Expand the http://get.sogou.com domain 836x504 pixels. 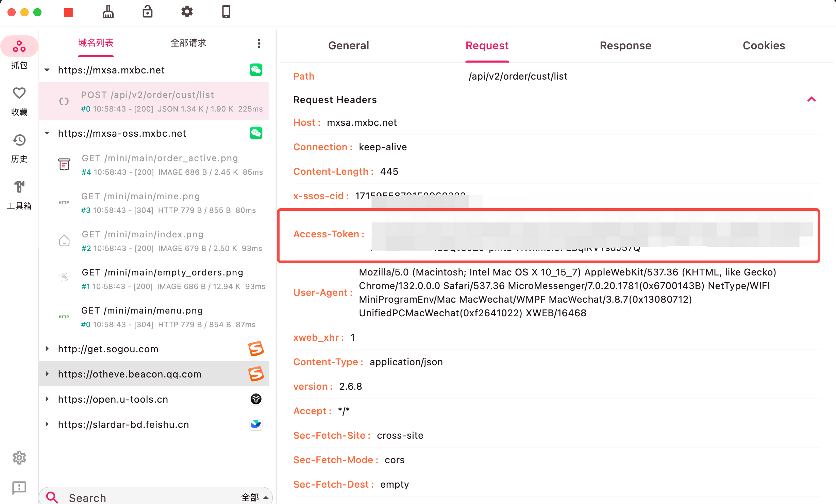[x=47, y=349]
